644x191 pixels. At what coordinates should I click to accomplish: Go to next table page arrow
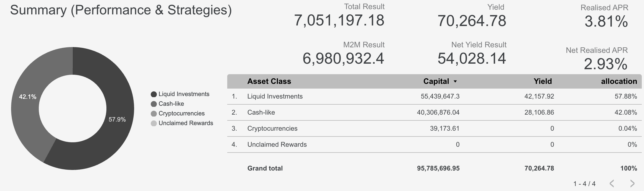(x=632, y=183)
